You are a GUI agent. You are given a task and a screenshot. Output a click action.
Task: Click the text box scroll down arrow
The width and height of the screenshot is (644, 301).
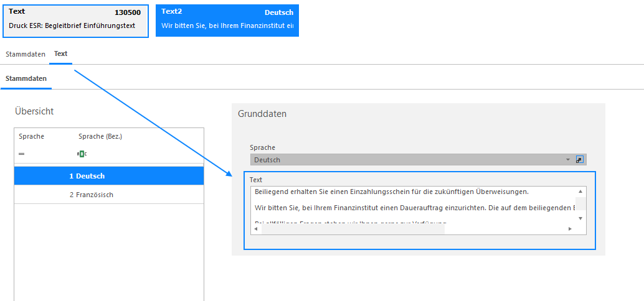(x=580, y=218)
